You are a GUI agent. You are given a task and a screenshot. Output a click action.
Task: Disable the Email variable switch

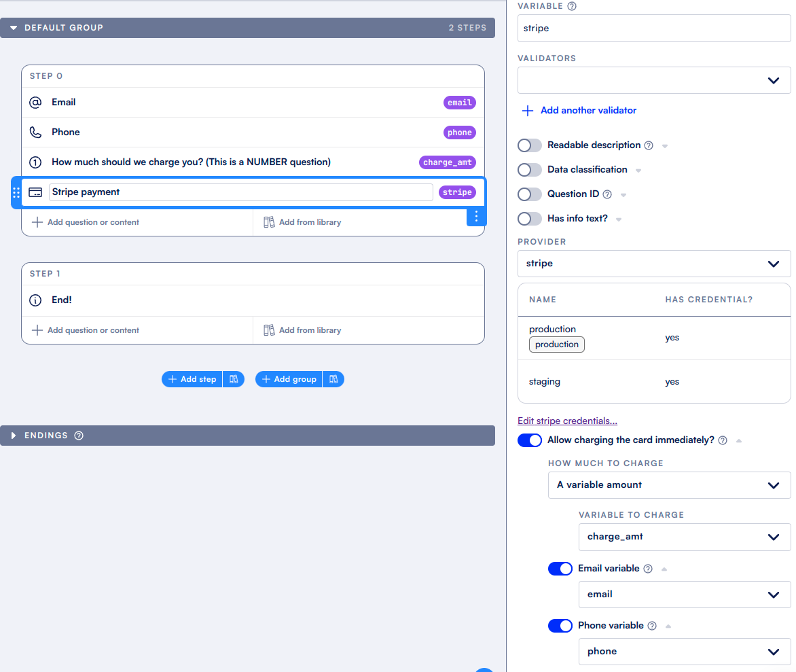tap(560, 569)
